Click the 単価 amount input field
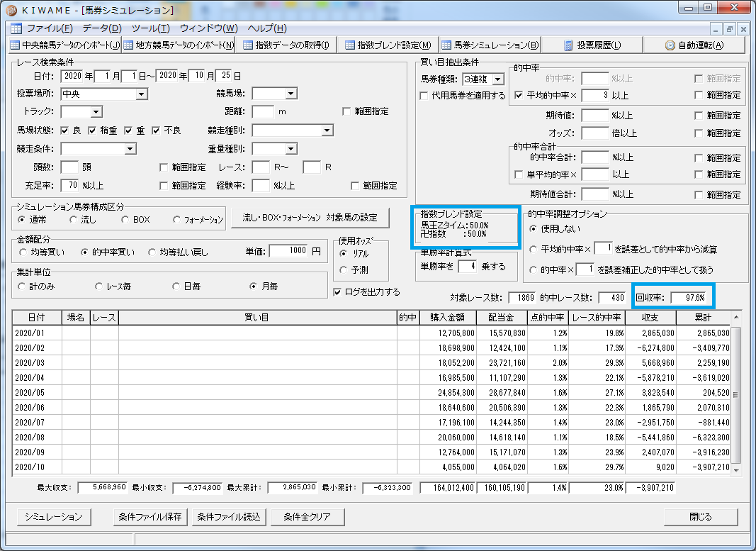Screen dimensions: 756x551 [289, 250]
